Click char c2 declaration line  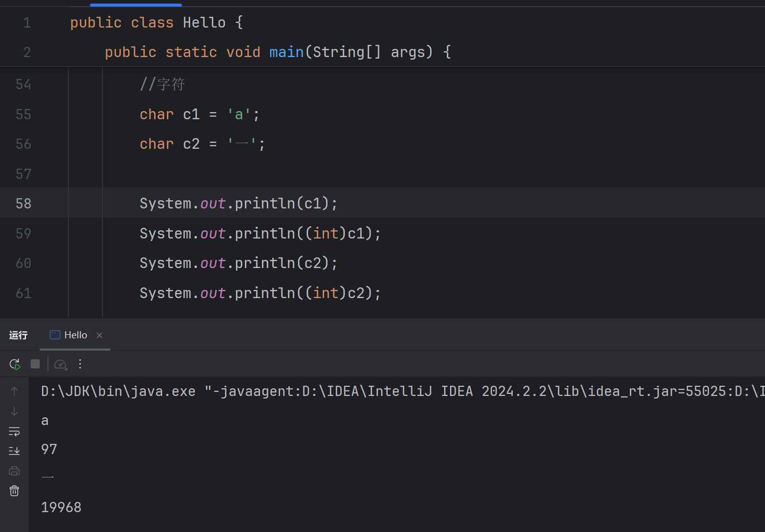pyautogui.click(x=202, y=144)
